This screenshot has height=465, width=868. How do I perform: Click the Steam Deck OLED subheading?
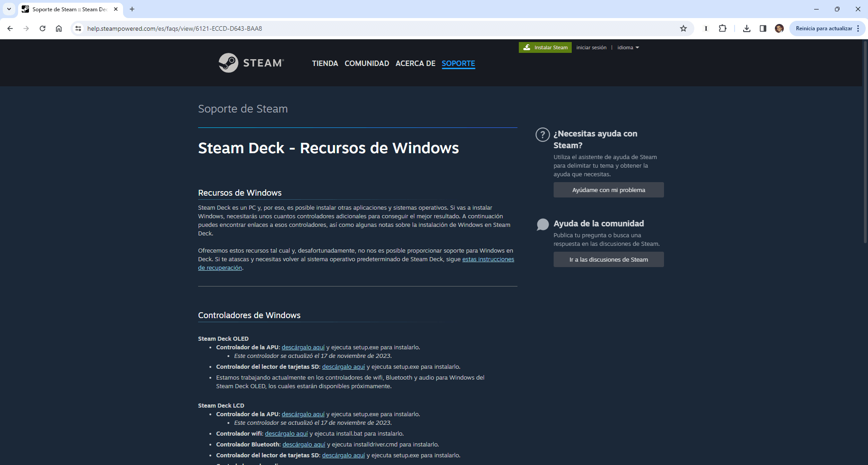(223, 339)
